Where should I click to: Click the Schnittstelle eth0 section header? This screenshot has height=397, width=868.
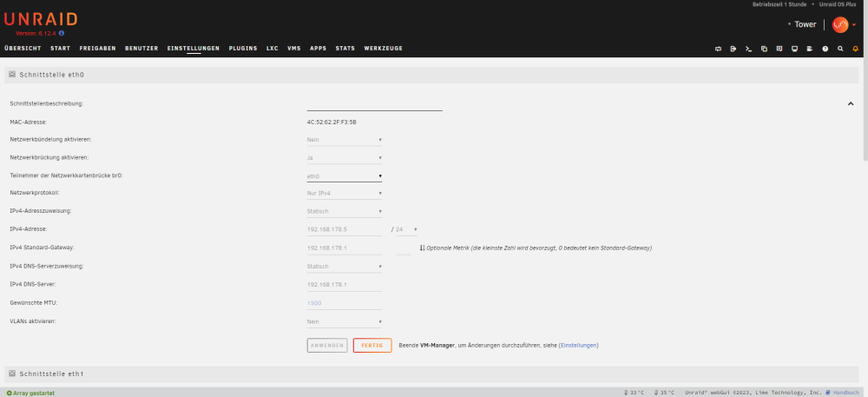[x=431, y=74]
